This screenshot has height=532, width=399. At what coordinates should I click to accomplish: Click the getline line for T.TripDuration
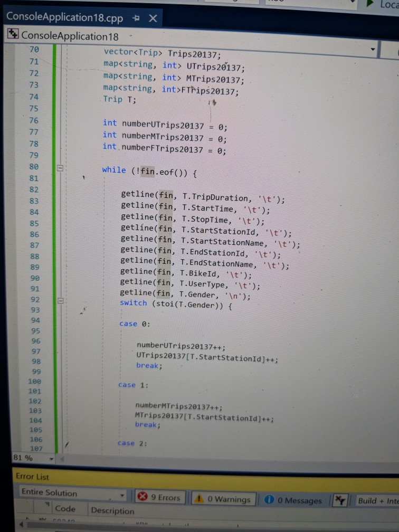coord(203,197)
